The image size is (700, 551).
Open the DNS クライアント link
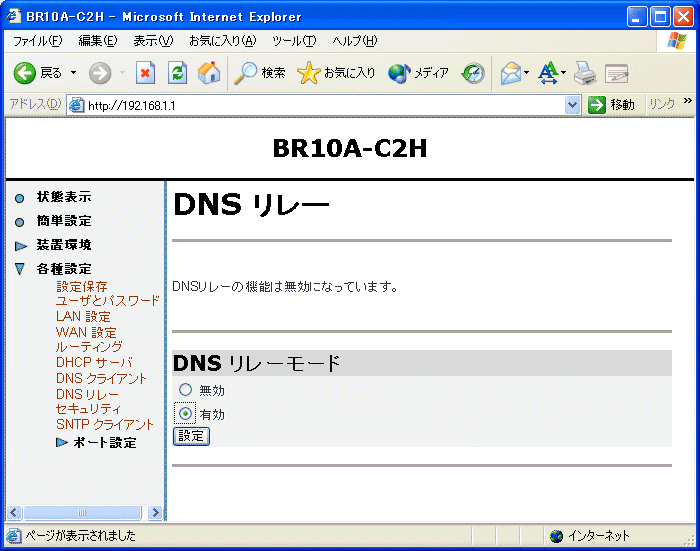(101, 379)
